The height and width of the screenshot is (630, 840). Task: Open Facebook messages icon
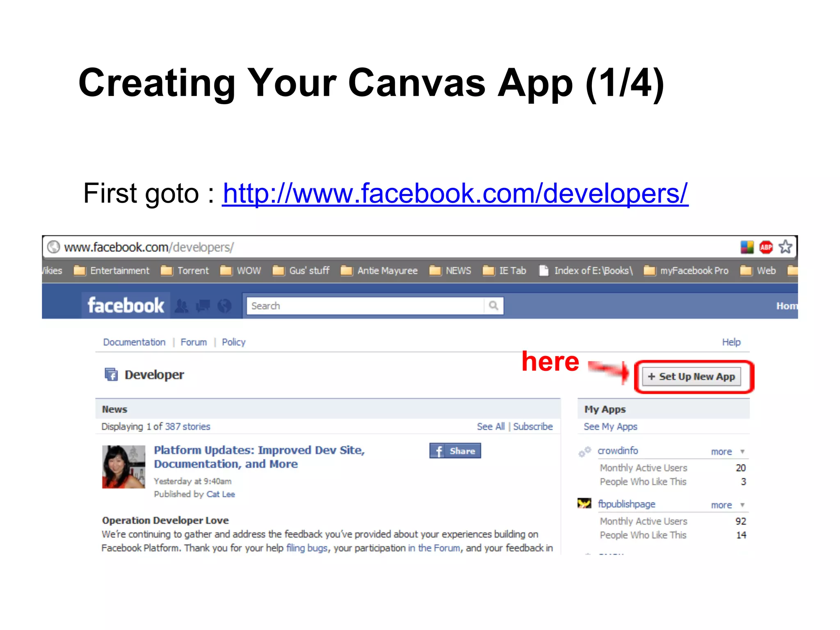pos(203,306)
